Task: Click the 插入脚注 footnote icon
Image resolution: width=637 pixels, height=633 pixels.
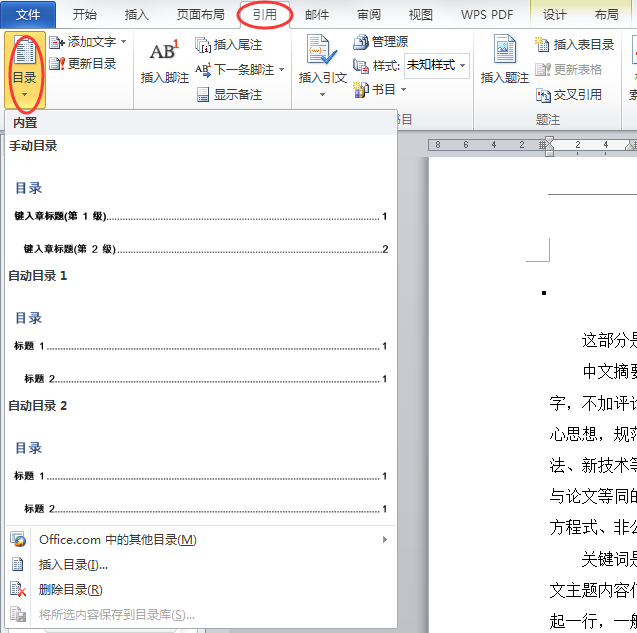Action: coord(164,53)
